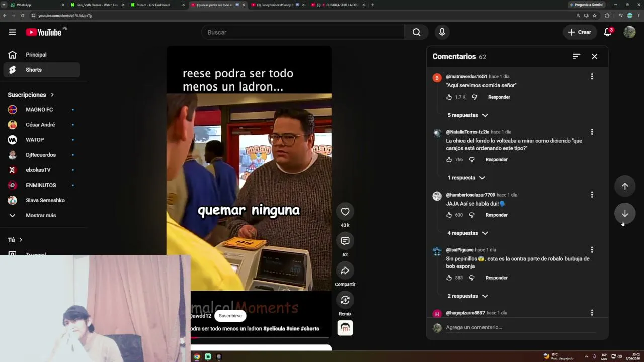Click the browser address bar URL

pos(65,16)
